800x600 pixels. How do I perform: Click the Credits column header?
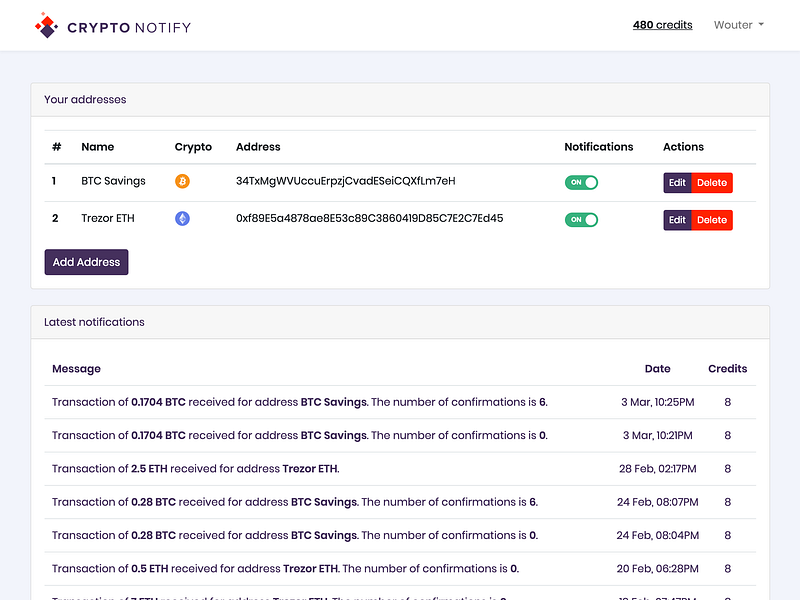click(728, 369)
